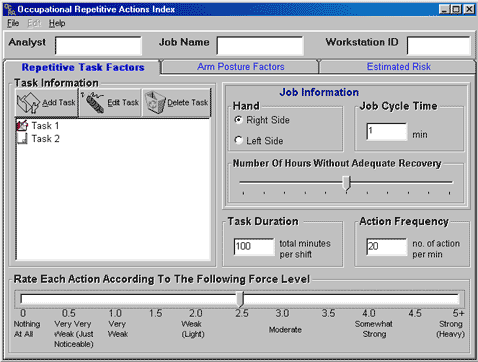Click the '1.0' Very Weak scale label
The height and width of the screenshot is (362, 478).
115,313
